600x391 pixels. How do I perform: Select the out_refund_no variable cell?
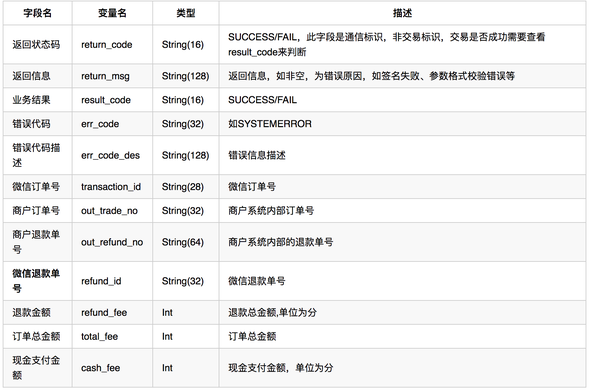pos(112,242)
